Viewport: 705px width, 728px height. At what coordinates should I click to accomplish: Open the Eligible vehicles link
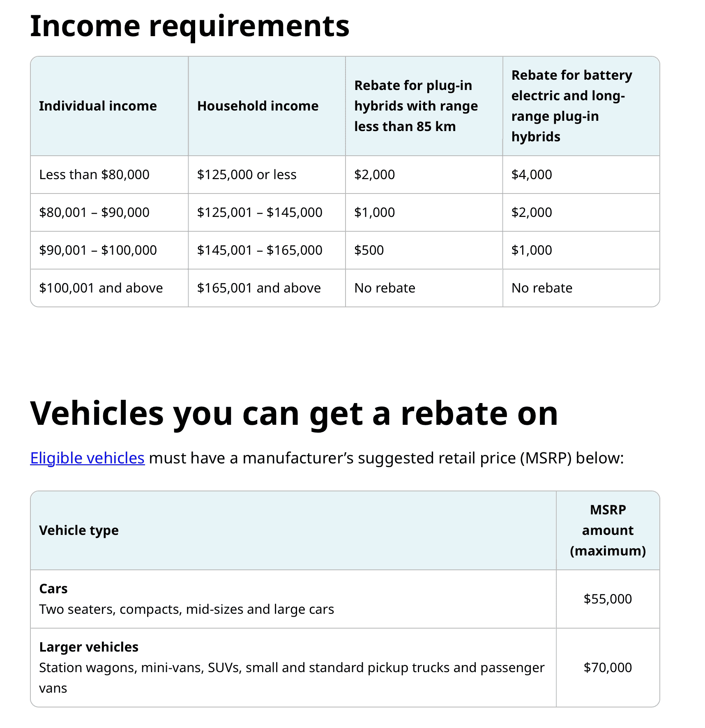(87, 458)
